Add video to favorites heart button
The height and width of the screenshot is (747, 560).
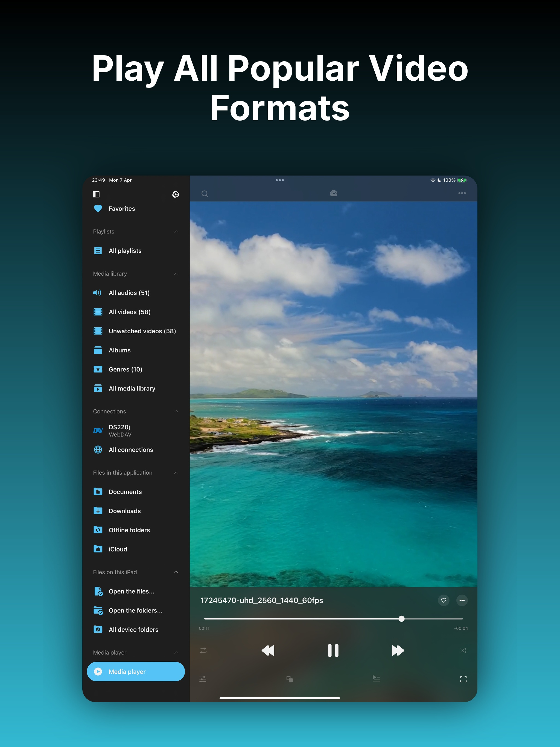444,600
